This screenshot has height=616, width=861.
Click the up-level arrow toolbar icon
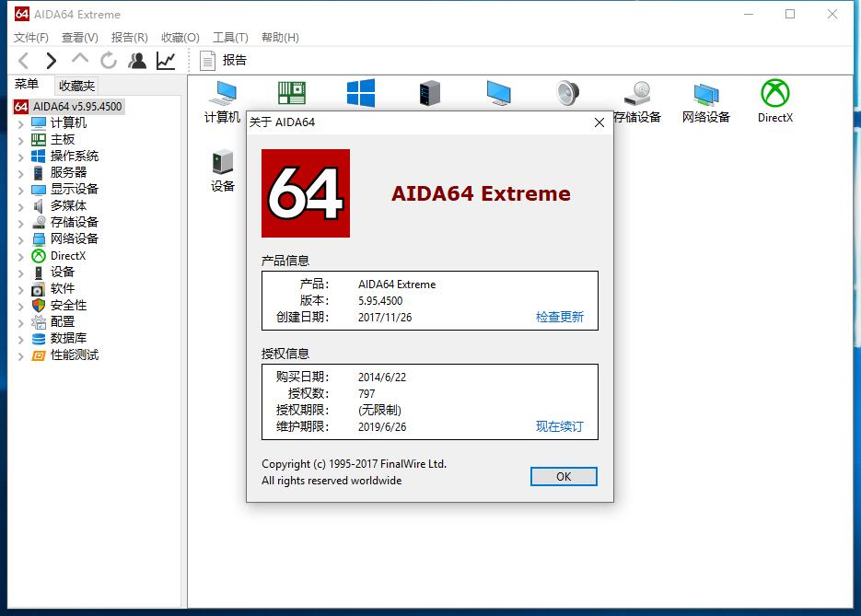point(80,59)
